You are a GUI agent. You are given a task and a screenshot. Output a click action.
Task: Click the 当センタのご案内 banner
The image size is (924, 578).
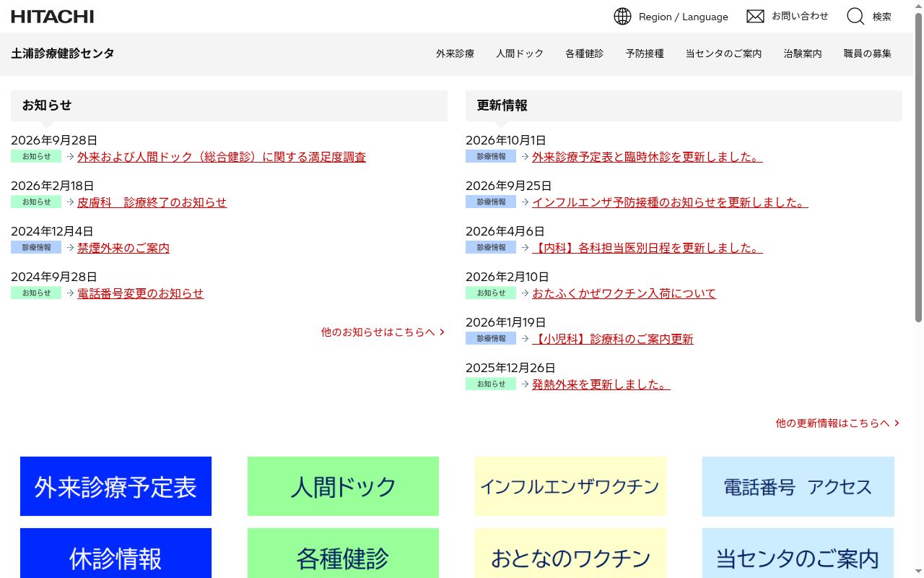coord(798,553)
